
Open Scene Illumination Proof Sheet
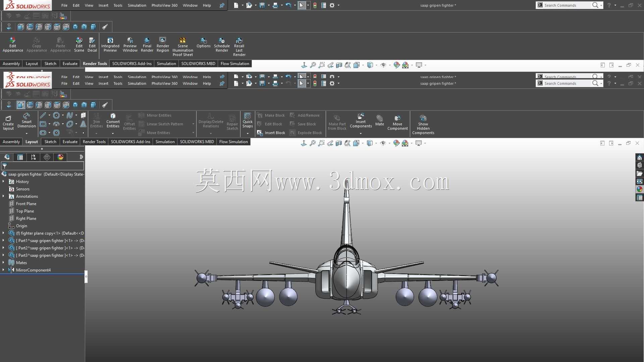pyautogui.click(x=183, y=47)
